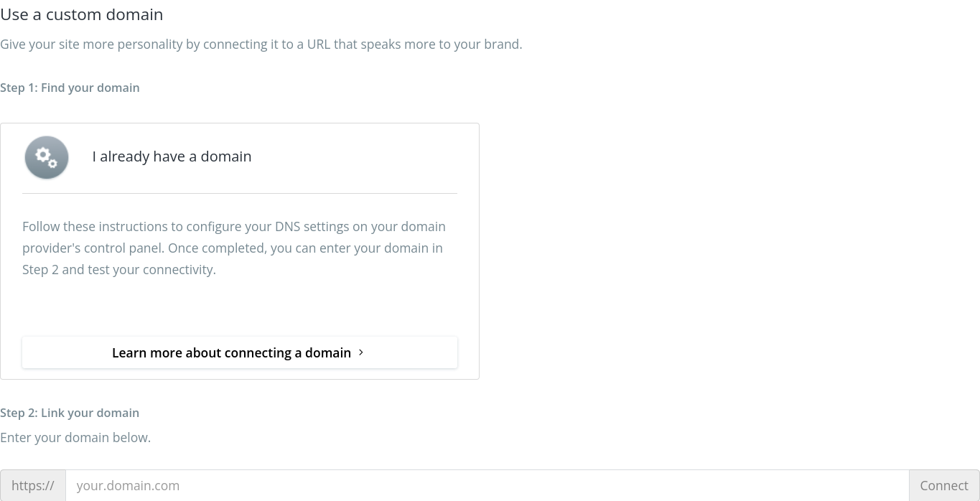Select the small gear icon inside the badge
980x501 pixels.
[52, 164]
